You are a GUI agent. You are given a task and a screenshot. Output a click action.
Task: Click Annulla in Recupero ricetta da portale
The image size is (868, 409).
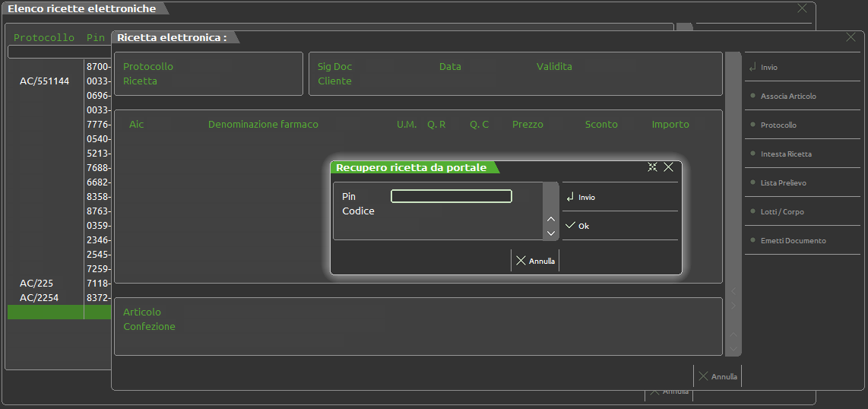click(535, 261)
